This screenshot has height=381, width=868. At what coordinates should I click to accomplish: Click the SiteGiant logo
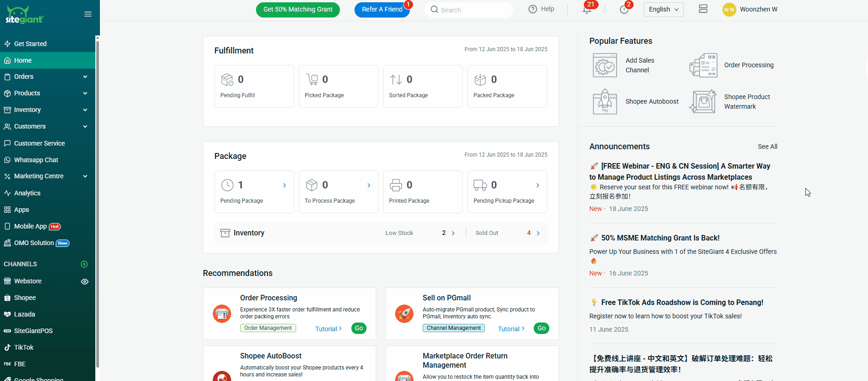24,15
